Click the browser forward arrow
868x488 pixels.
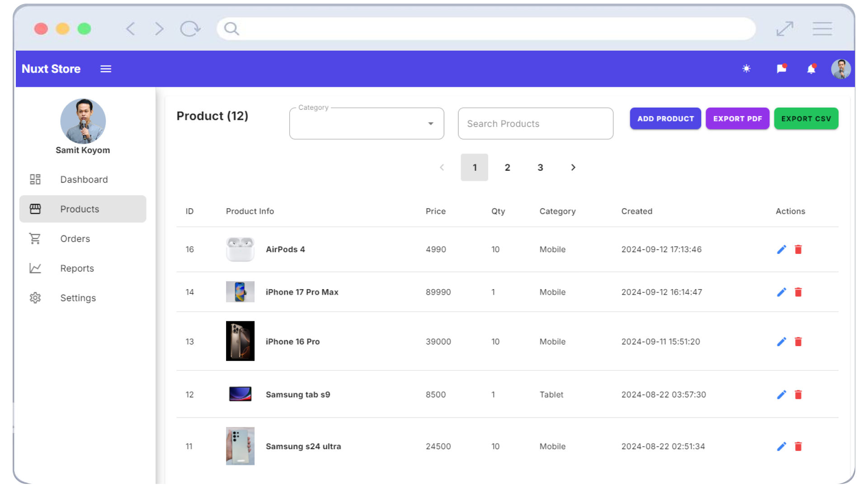(159, 29)
